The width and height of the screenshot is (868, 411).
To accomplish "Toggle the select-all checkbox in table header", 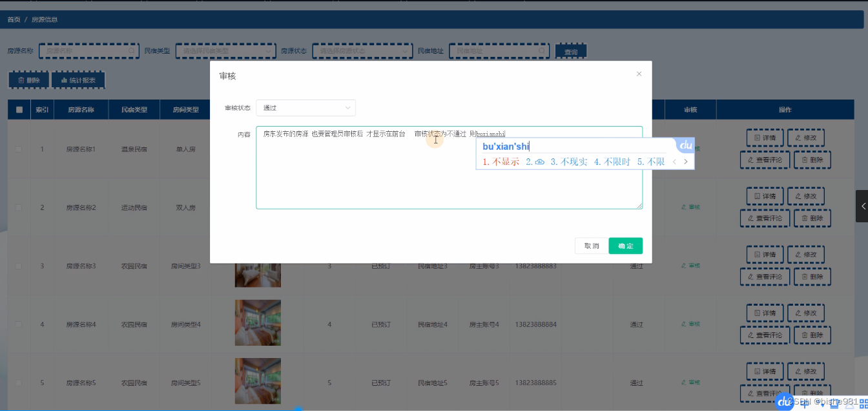I will [19, 109].
